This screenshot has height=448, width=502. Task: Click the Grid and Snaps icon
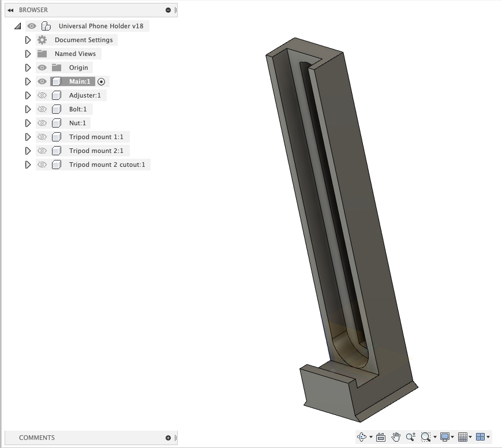(463, 437)
